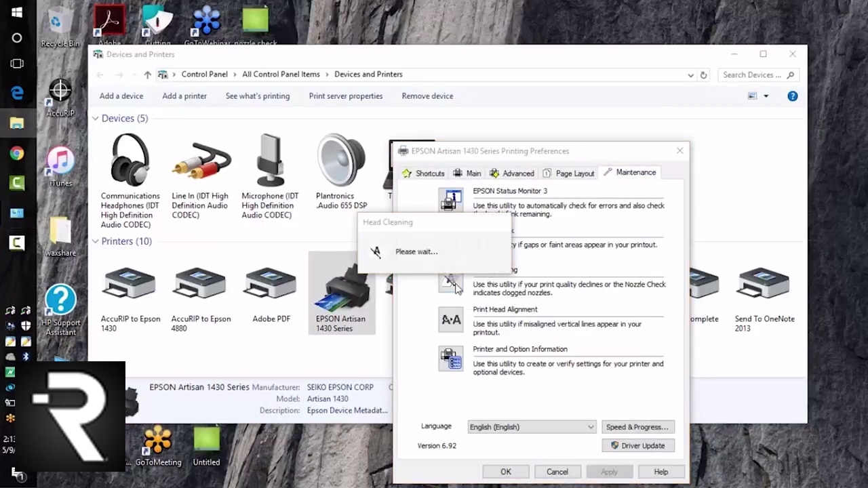Click the Driver Update button
Viewport: 868px width, 488px height.
637,445
